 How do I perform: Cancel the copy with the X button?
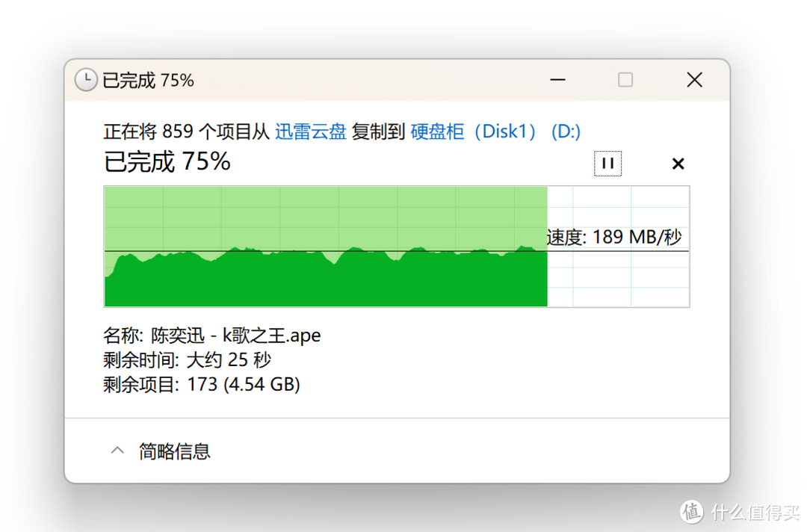(x=678, y=164)
